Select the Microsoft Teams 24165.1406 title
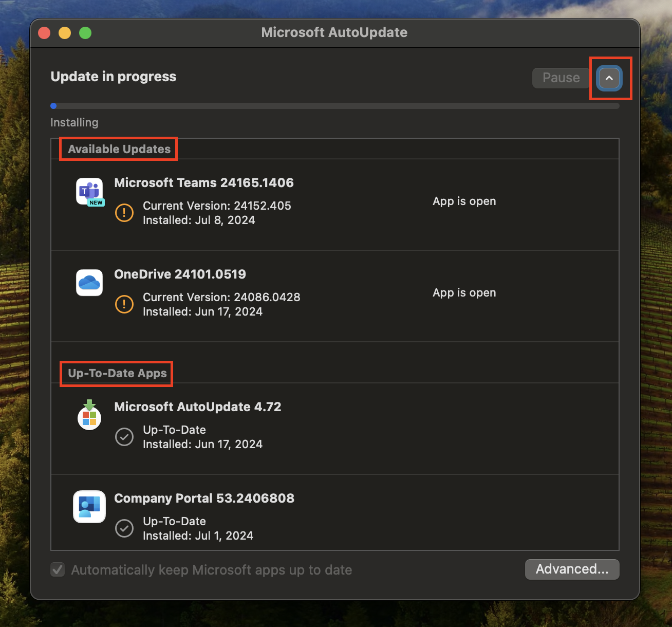 (x=204, y=182)
